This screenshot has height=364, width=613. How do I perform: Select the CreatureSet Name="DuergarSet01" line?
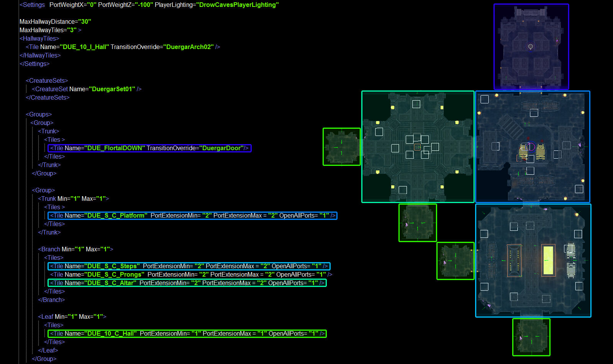(87, 89)
